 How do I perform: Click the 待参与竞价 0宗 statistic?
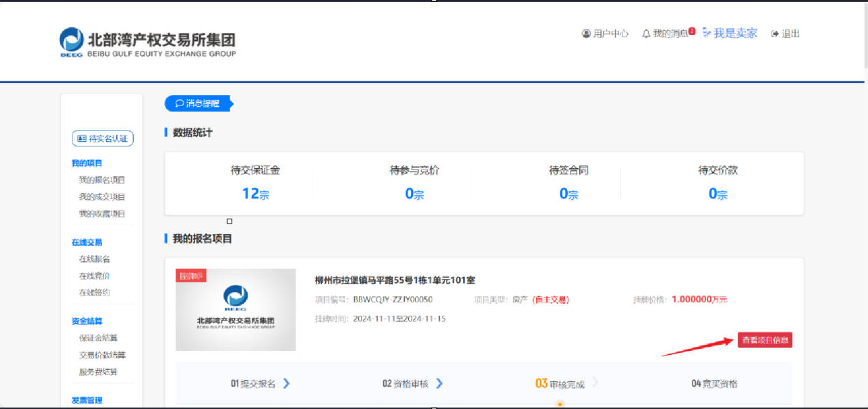click(415, 183)
